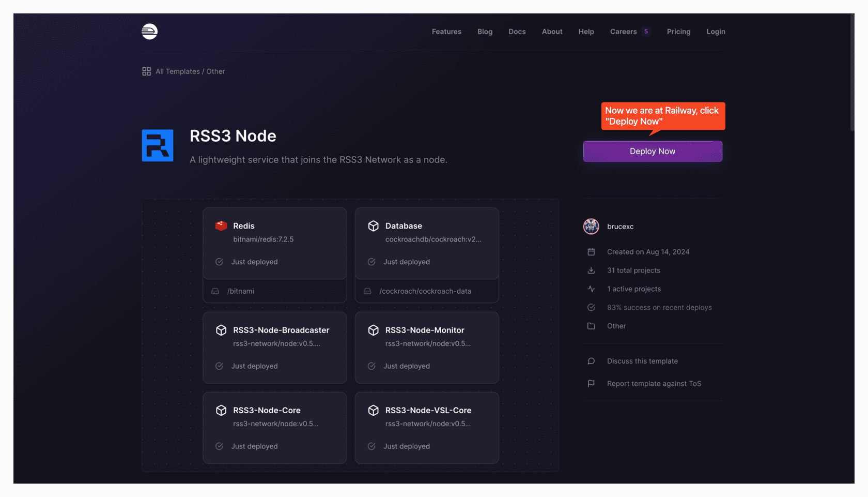Click the success rate checkmark icon
The height and width of the screenshot is (497, 868).
591,307
